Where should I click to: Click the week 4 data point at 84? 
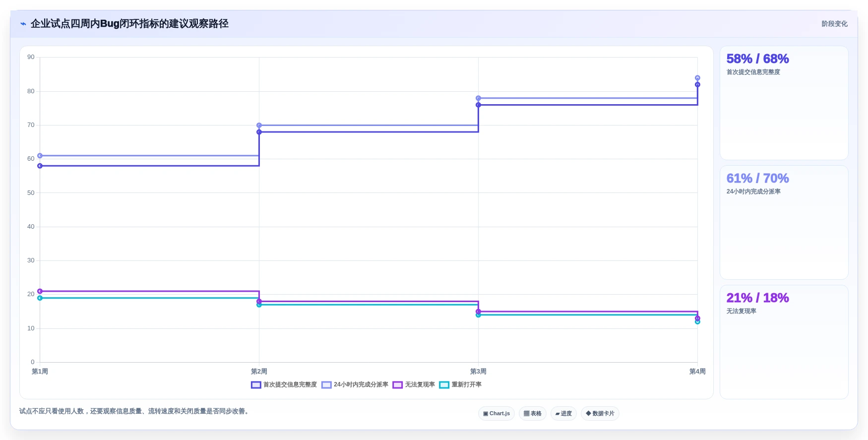click(x=697, y=78)
